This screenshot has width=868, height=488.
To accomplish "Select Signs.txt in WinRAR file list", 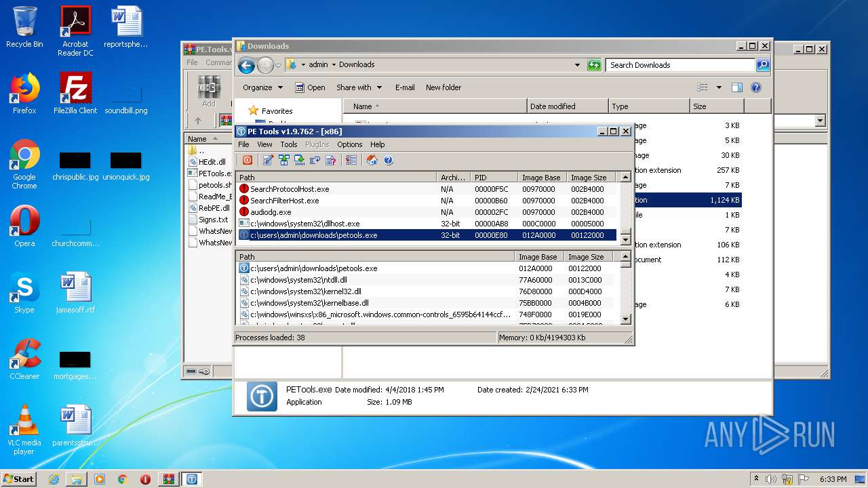I will click(x=210, y=220).
